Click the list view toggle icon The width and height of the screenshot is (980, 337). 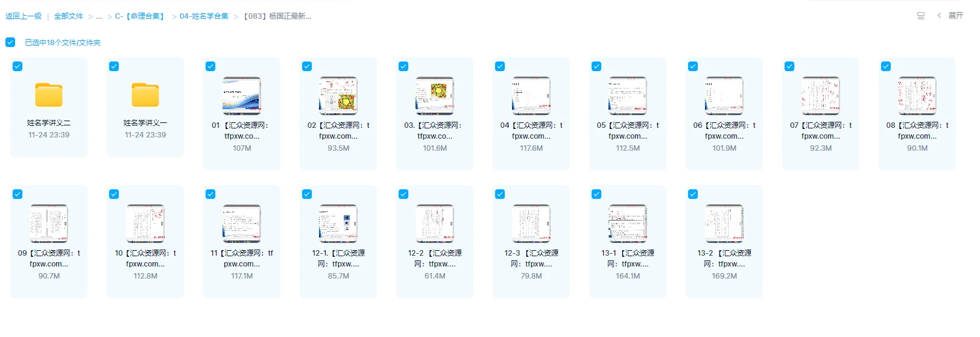(920, 16)
